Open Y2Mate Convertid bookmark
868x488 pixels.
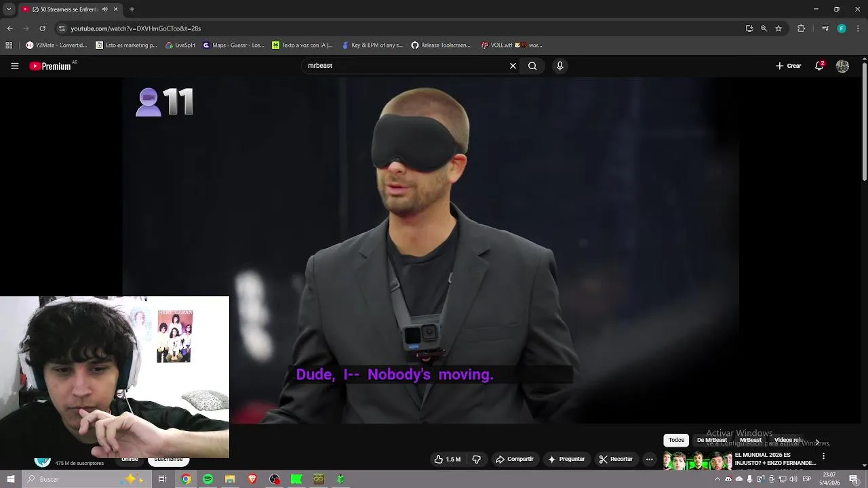pyautogui.click(x=56, y=45)
